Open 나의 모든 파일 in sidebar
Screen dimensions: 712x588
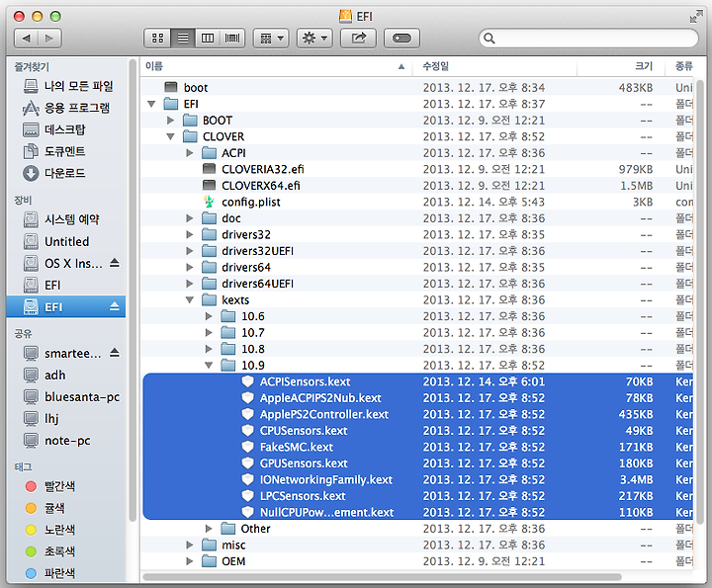click(67, 86)
